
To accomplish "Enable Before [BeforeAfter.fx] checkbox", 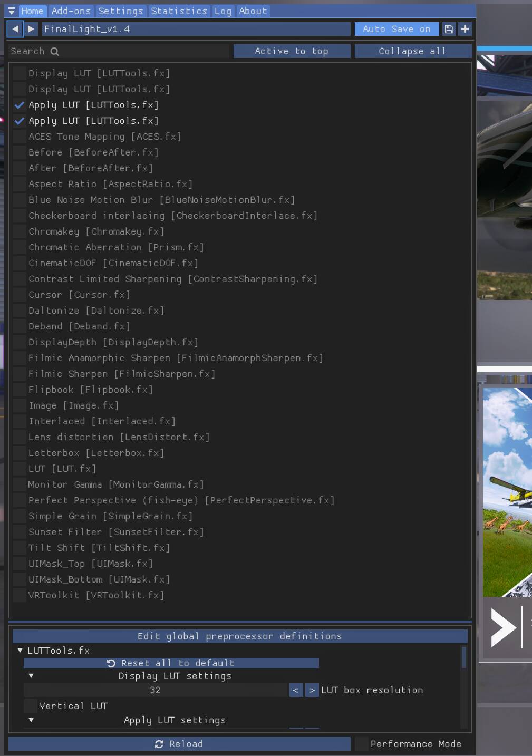I will click(20, 152).
